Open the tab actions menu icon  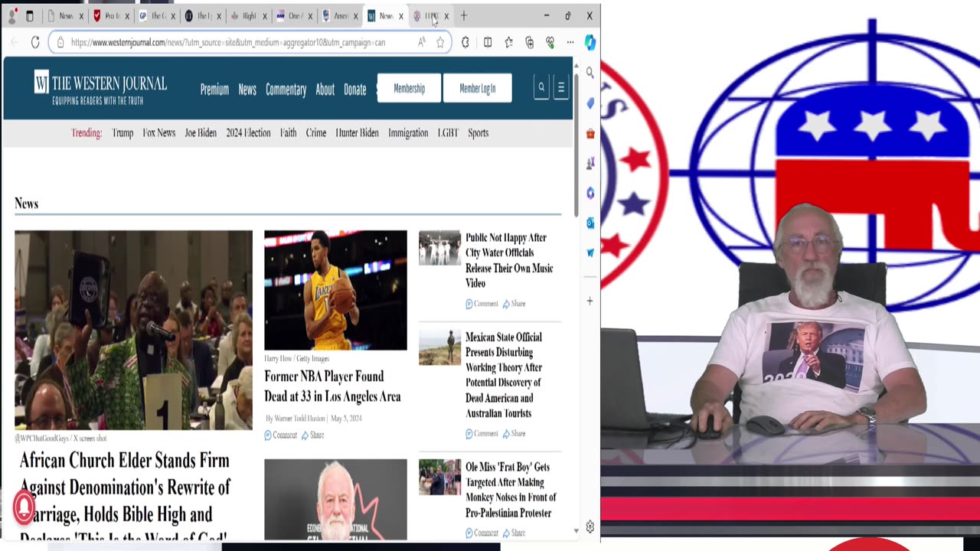coord(30,15)
